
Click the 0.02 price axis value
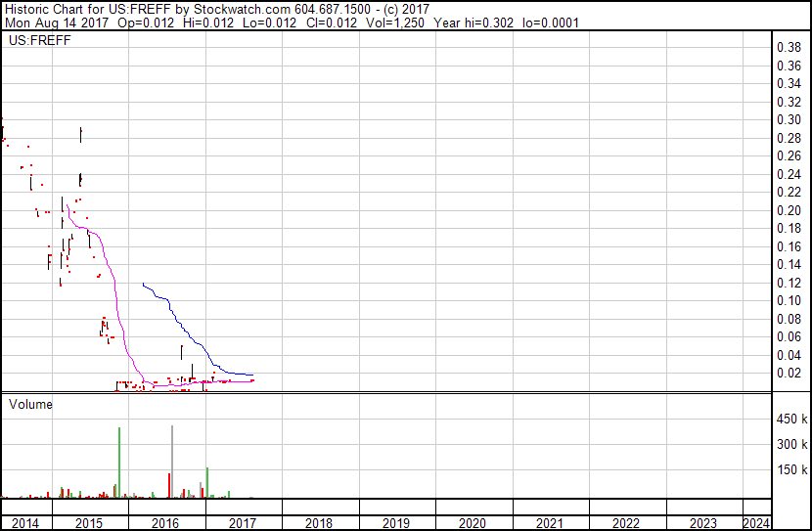pyautogui.click(x=789, y=374)
